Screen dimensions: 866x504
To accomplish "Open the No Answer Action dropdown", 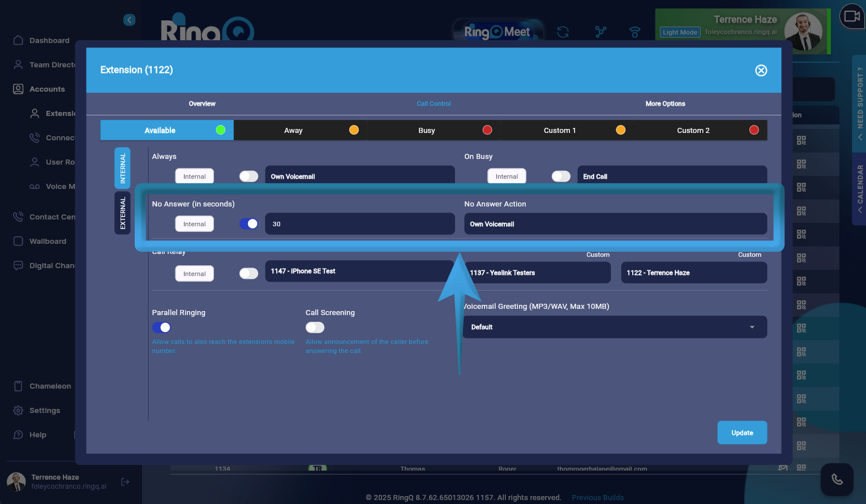I will click(x=615, y=224).
